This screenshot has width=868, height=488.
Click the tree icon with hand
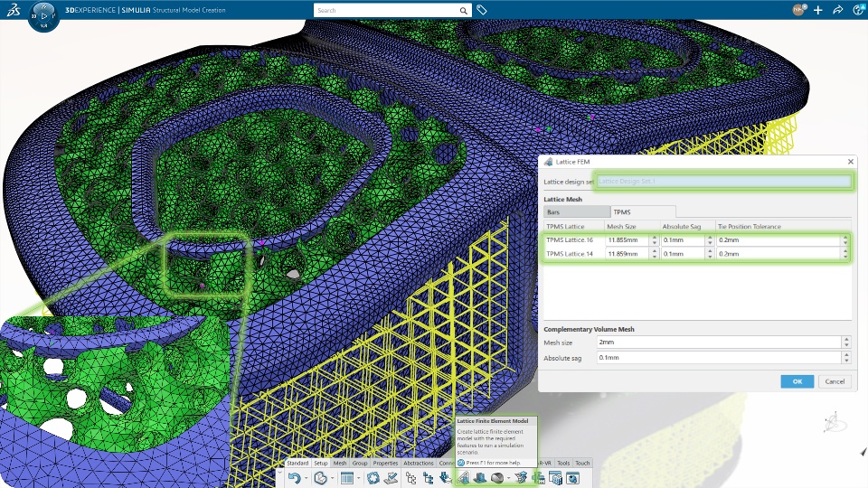[x=445, y=478]
